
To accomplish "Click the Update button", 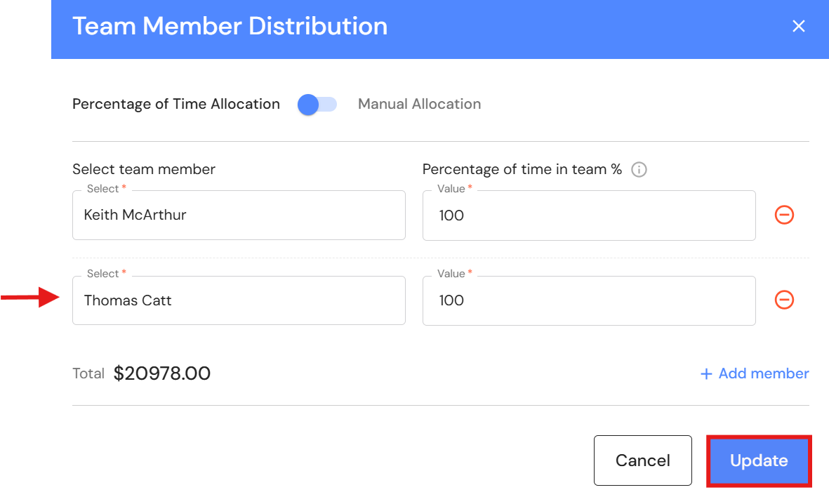I will pyautogui.click(x=759, y=460).
